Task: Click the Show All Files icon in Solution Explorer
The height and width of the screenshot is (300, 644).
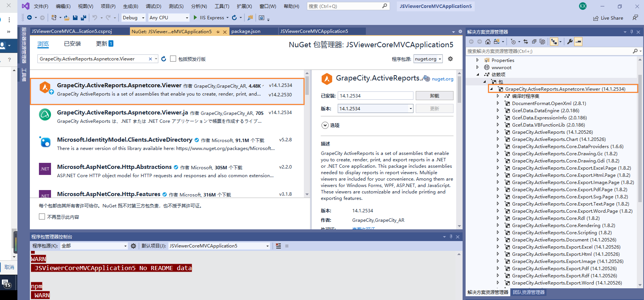Action: click(542, 42)
